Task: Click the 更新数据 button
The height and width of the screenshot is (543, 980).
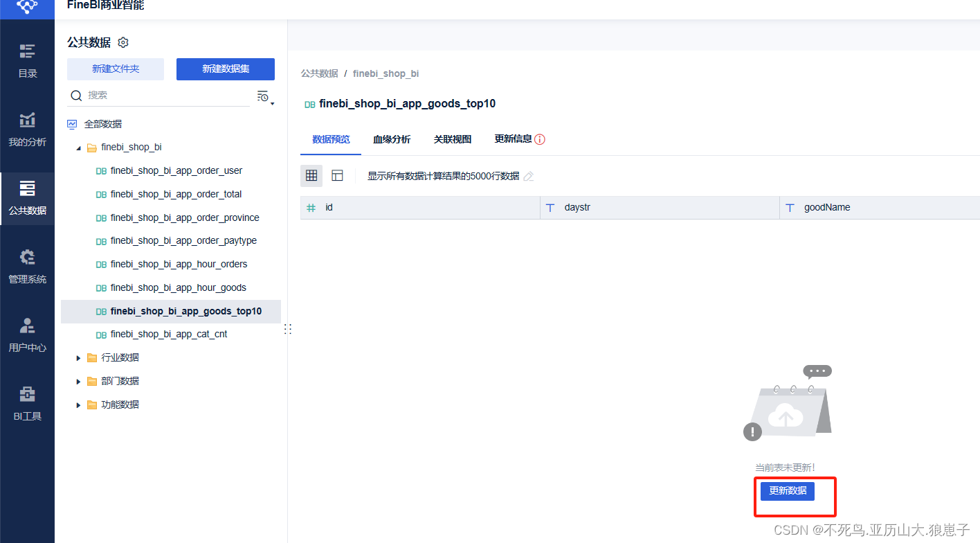Action: pos(787,490)
